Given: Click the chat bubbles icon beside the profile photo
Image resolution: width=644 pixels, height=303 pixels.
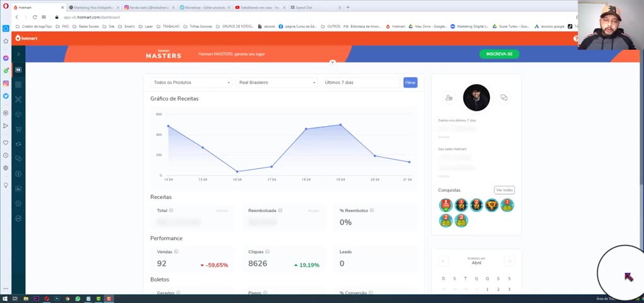Looking at the screenshot, I should [x=504, y=98].
